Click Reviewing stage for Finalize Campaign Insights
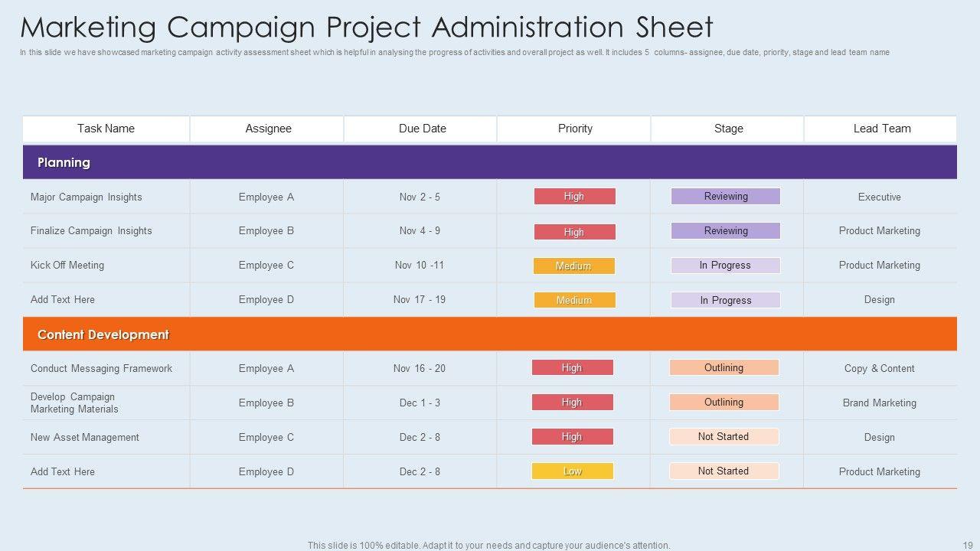 pyautogui.click(x=726, y=231)
